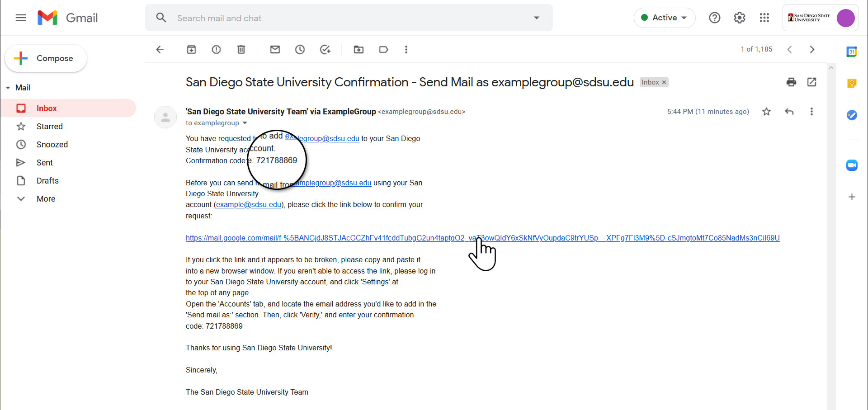This screenshot has height=410, width=868.
Task: Open the Inbox folder
Action: pyautogui.click(x=68, y=108)
